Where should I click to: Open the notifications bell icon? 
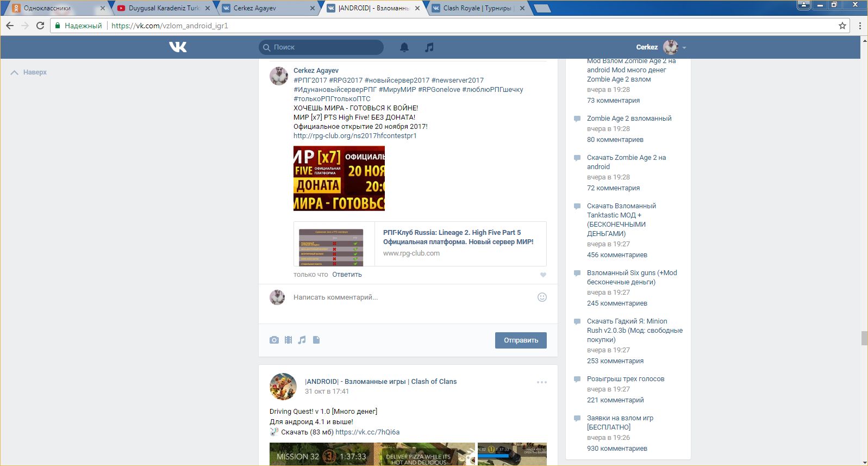[404, 47]
